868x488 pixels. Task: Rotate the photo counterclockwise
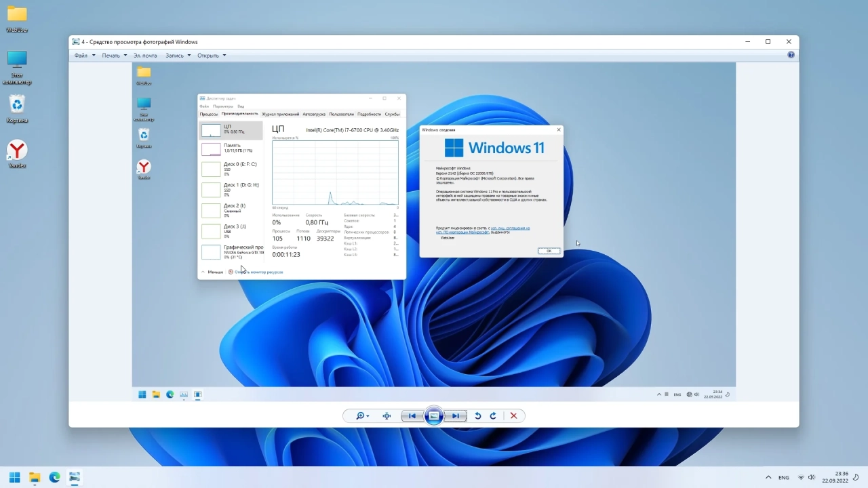coord(477,416)
